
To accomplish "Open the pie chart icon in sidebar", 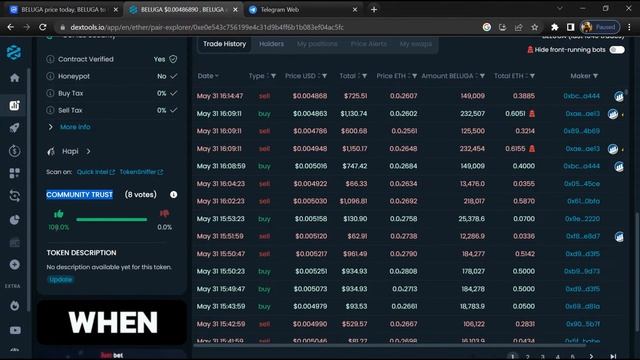I will [15, 220].
